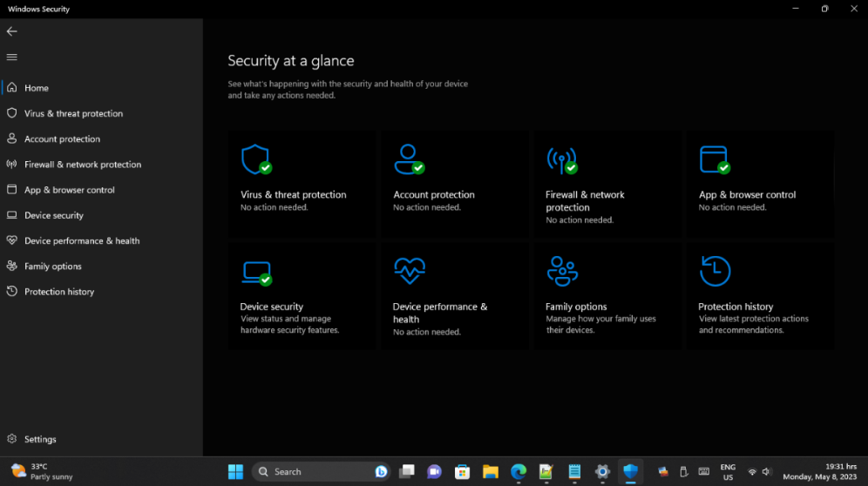Viewport: 868px width, 486px height.
Task: Click the Windows Security shield on the taskbar
Action: tap(630, 471)
